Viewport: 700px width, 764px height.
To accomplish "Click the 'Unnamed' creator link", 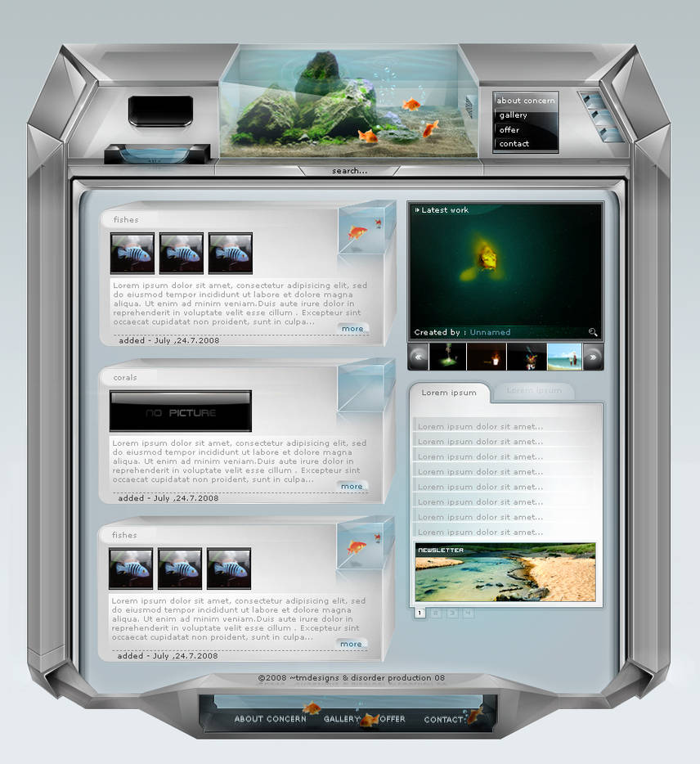I will (490, 332).
